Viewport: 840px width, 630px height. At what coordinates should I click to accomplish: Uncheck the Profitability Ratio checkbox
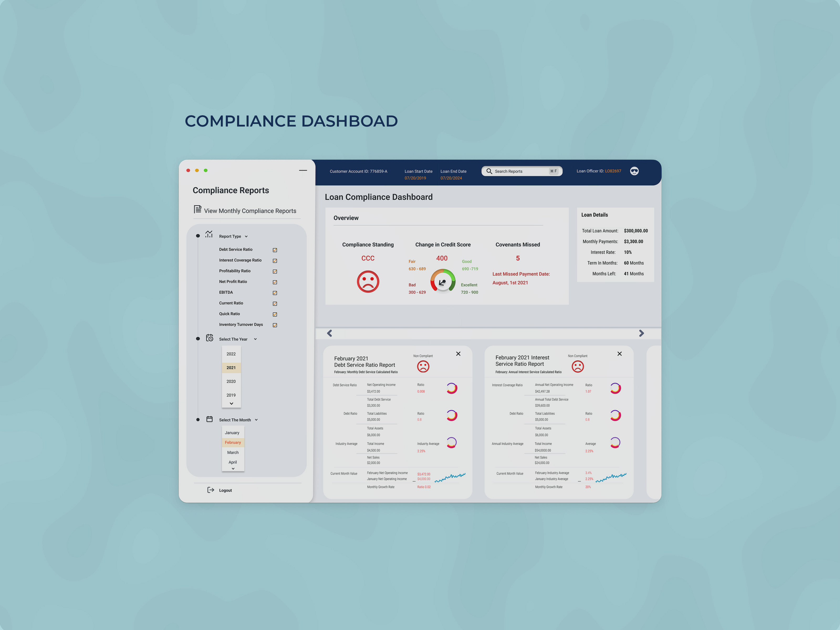tap(275, 271)
